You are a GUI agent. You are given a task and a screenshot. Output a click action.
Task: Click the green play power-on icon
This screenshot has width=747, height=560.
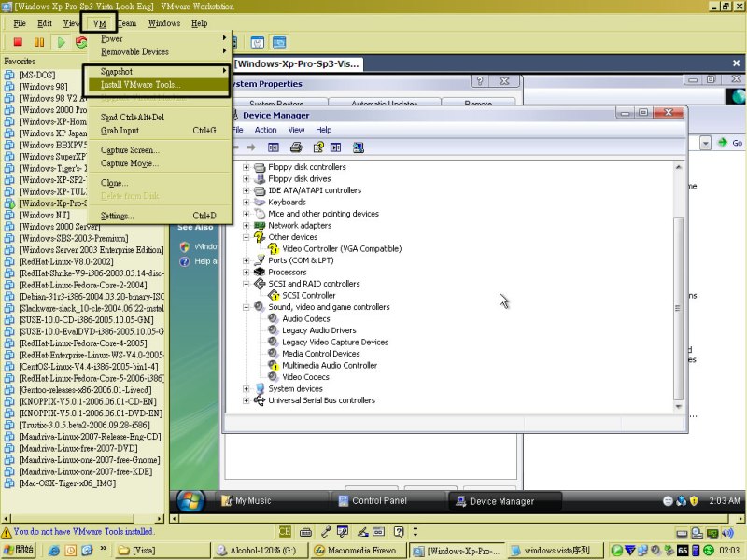[x=61, y=42]
